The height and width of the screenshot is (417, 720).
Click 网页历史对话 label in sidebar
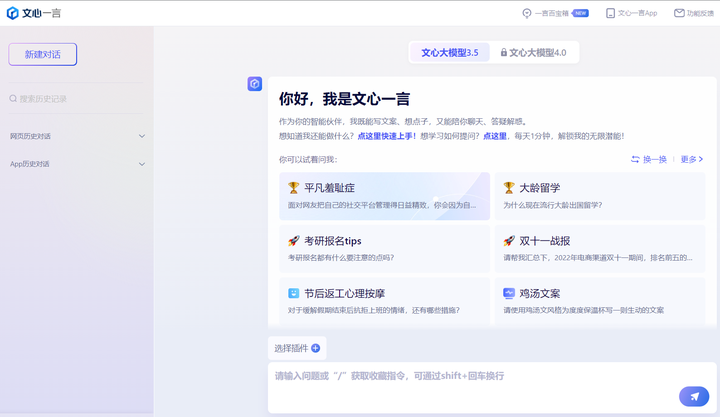(x=30, y=136)
